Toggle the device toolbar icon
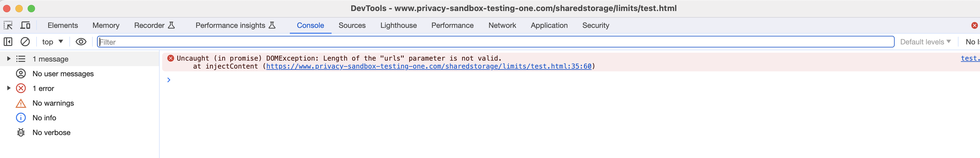 point(25,25)
